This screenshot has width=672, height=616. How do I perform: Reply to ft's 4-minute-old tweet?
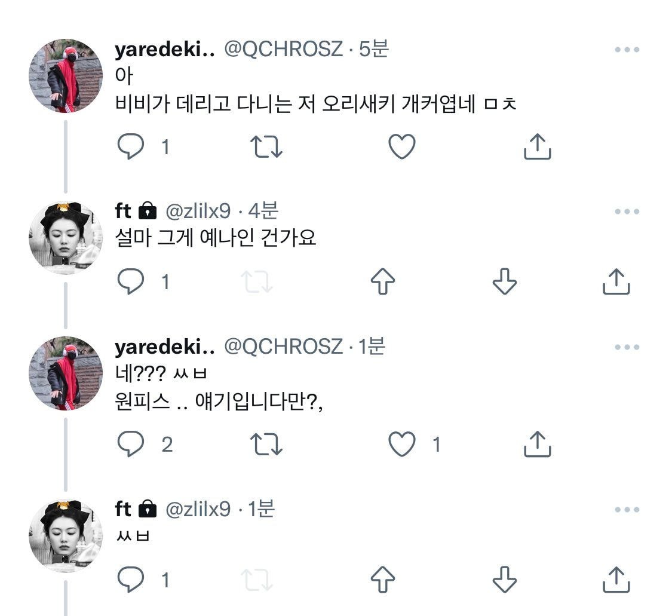click(129, 281)
